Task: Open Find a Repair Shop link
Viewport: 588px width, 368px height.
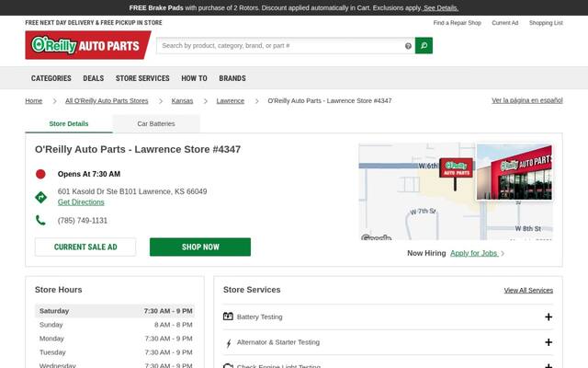Action: tap(458, 23)
